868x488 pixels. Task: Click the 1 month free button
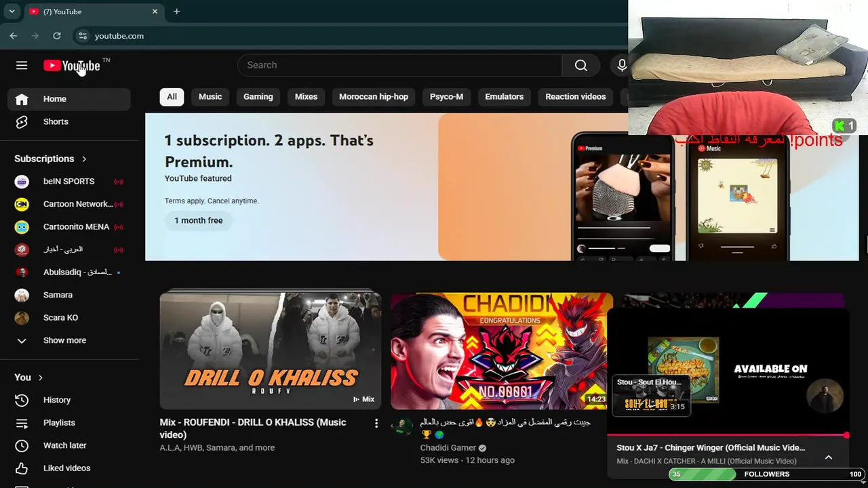pyautogui.click(x=199, y=220)
